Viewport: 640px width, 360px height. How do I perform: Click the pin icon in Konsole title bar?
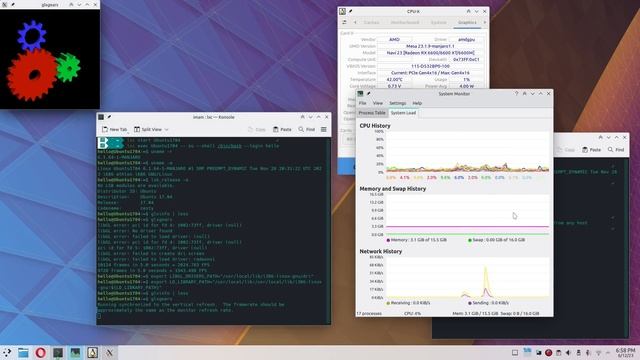(109, 117)
